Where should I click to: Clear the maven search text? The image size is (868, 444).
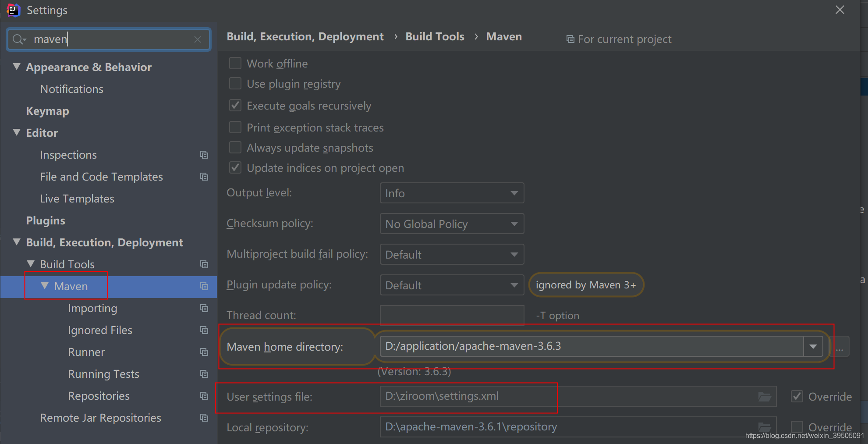[198, 39]
